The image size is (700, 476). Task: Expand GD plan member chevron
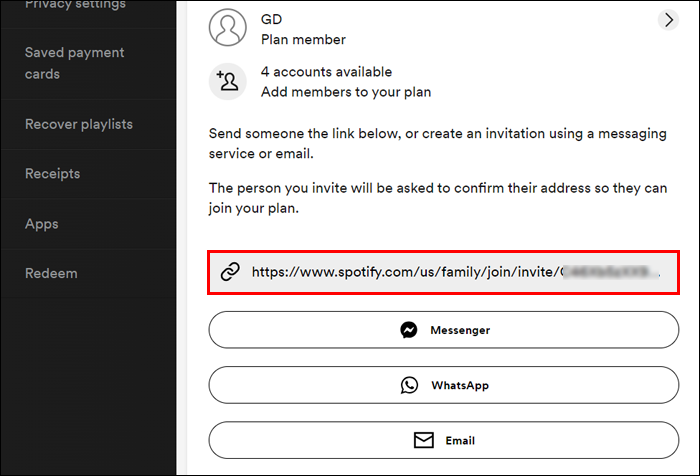tap(669, 19)
